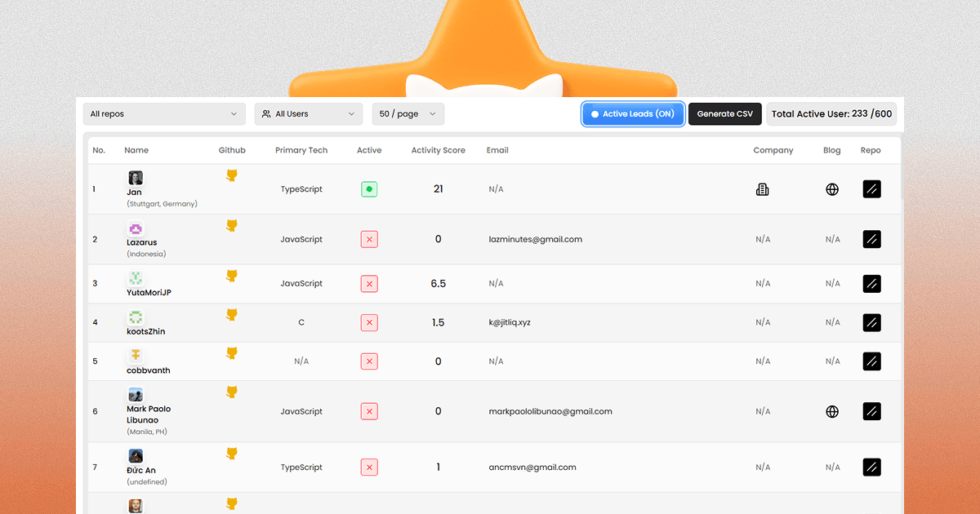Open the repo edit icon for Đức An
Image resolution: width=980 pixels, height=514 pixels.
(x=871, y=467)
